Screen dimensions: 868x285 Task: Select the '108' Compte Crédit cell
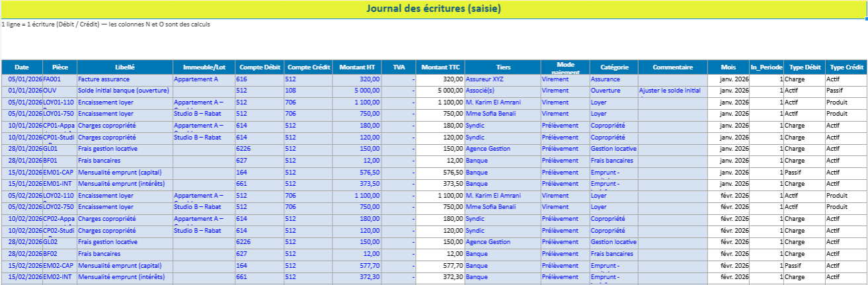point(308,90)
